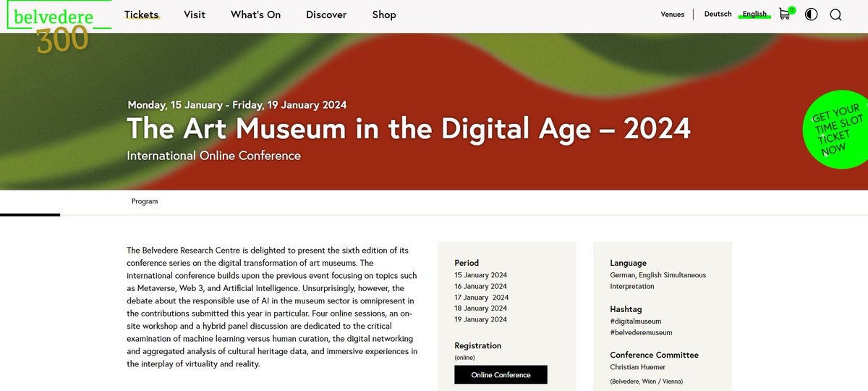Click the Online Conference registration button

(x=501, y=374)
